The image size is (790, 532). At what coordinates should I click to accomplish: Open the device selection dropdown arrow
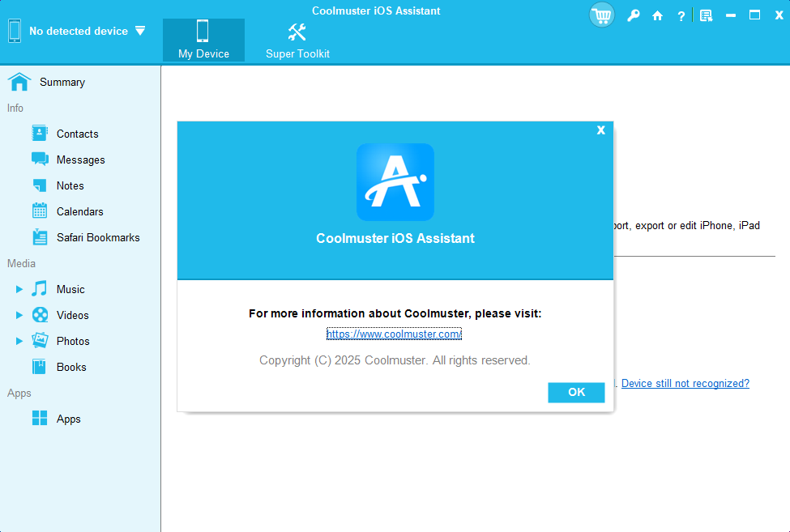(140, 31)
